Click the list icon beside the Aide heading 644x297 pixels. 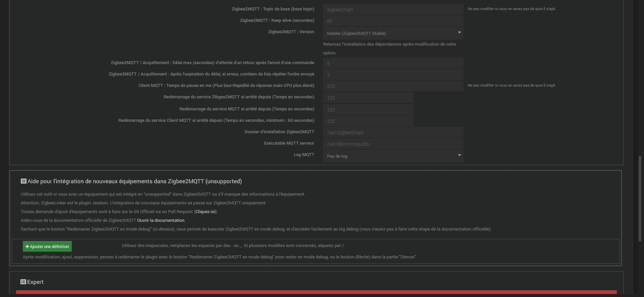[23, 181]
